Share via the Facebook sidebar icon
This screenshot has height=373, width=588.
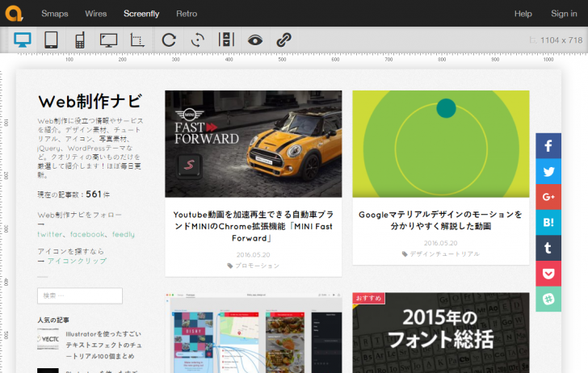pyautogui.click(x=548, y=146)
